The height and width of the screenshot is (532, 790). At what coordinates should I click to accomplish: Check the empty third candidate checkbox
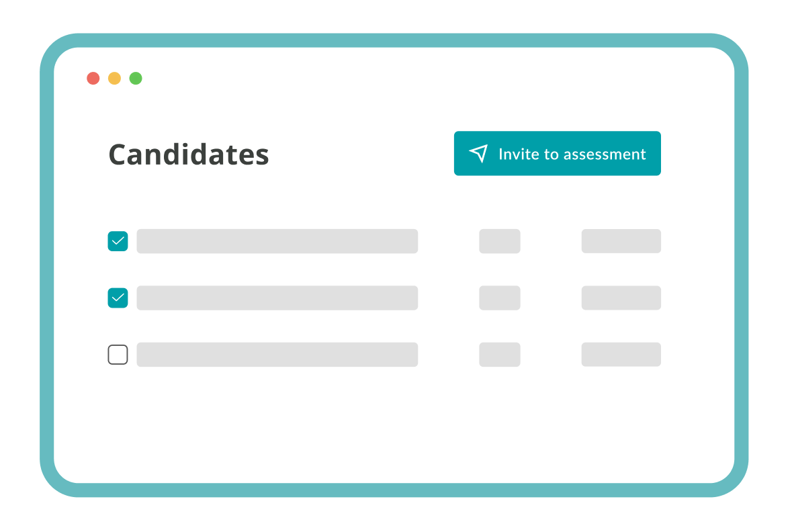(x=118, y=355)
